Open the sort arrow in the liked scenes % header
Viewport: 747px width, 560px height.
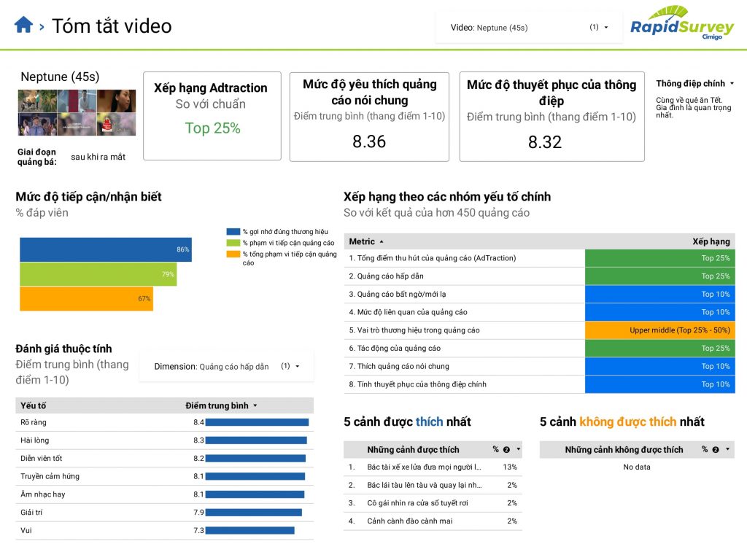519,449
